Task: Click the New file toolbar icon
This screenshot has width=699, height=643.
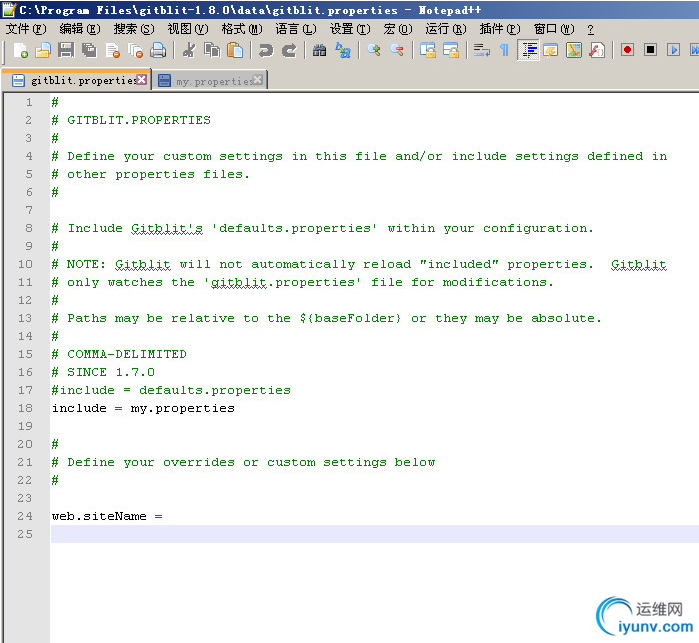Action: (x=21, y=50)
